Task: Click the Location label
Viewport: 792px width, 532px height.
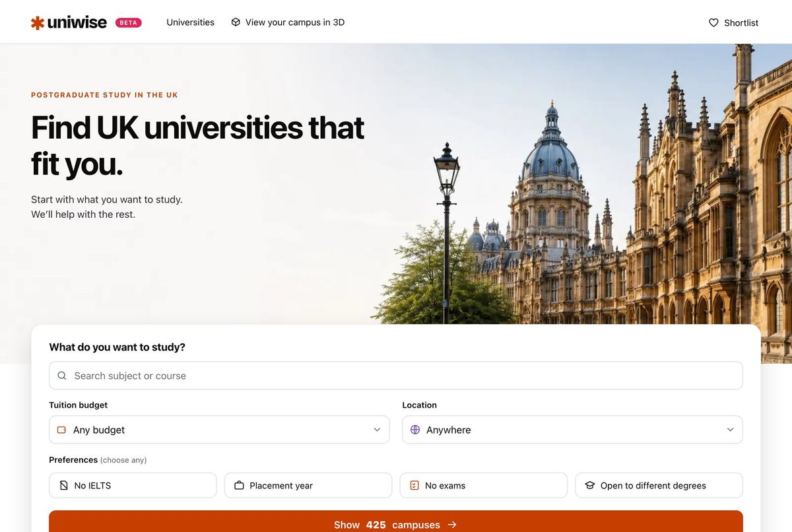Action: 420,405
